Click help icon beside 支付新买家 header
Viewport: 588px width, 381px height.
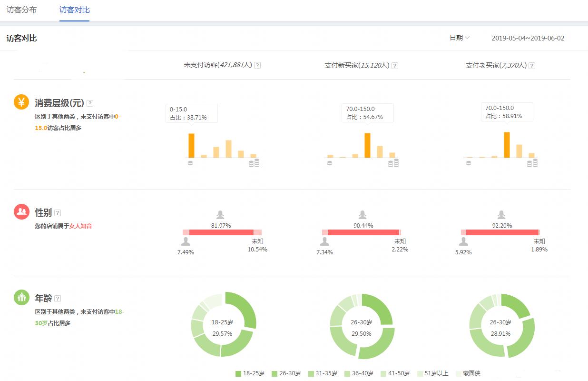[x=394, y=66]
